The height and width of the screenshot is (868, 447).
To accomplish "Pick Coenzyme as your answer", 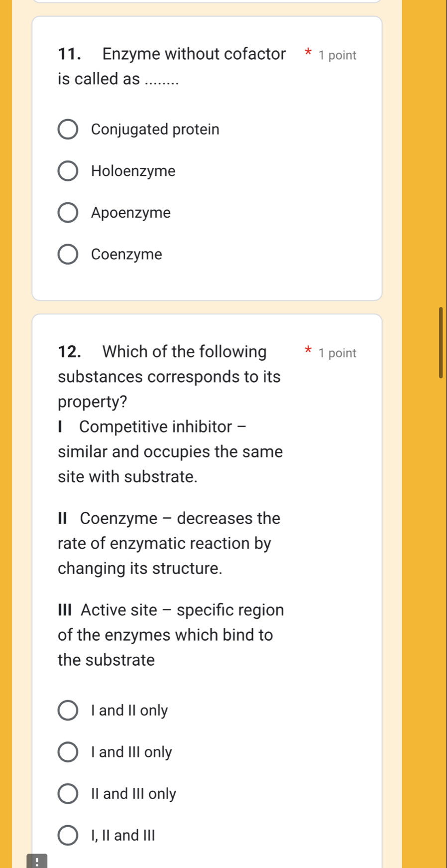I will [x=68, y=254].
